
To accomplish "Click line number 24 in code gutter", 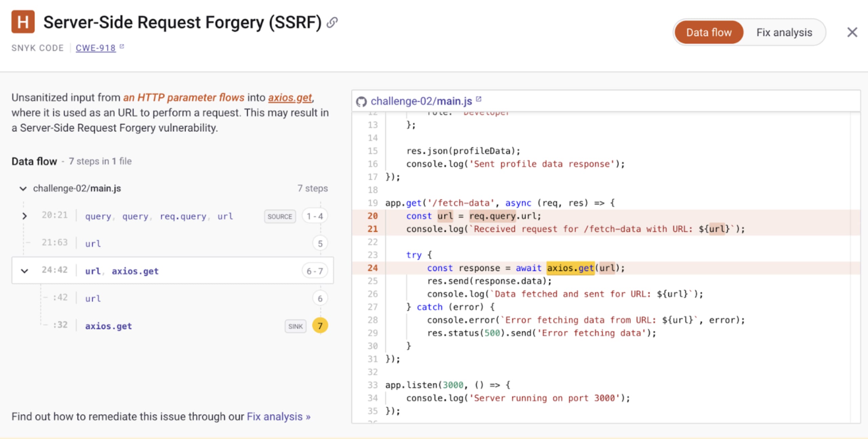I will (372, 268).
